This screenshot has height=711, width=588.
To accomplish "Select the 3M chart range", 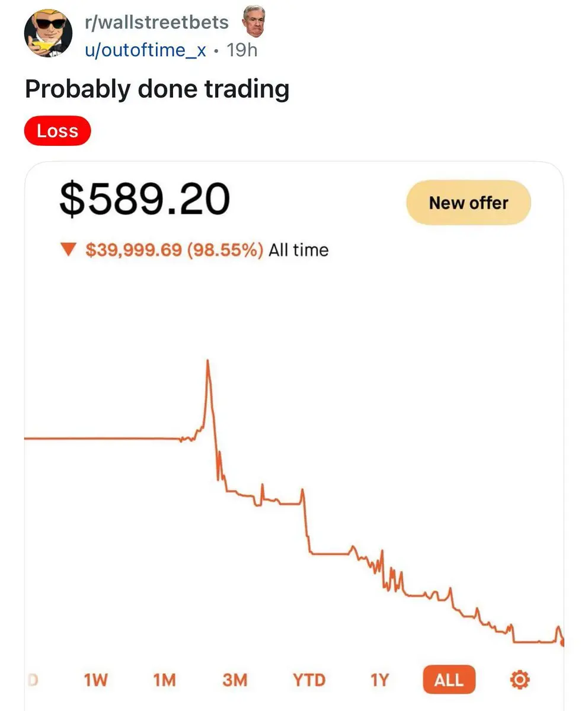I will pyautogui.click(x=235, y=680).
